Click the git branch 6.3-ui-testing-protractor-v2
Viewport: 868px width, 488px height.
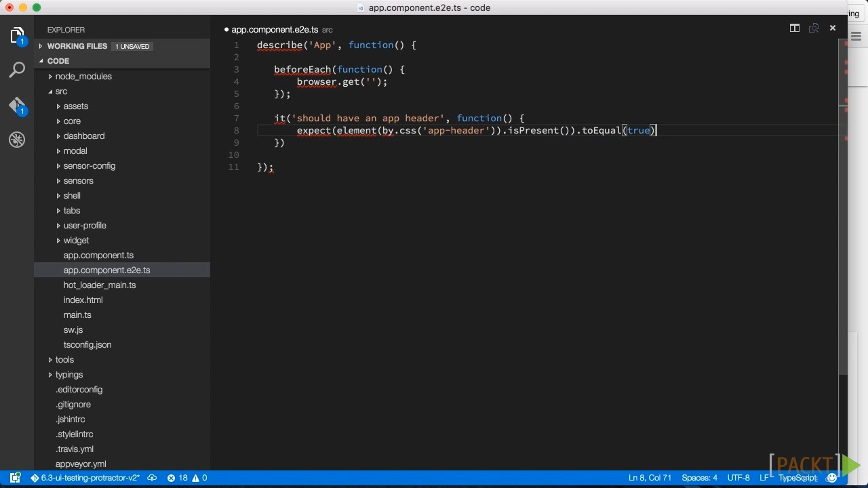tap(85, 478)
